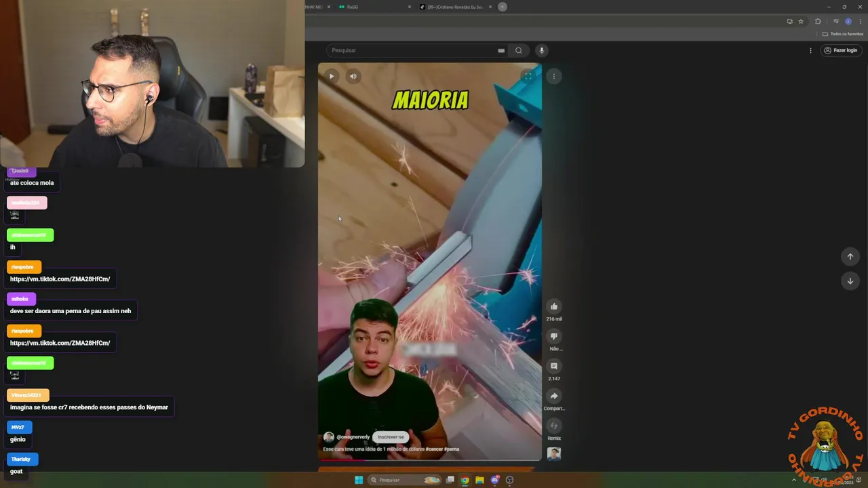Click the MVz7 username badge
Screen dimensions: 868x488
(x=18, y=427)
